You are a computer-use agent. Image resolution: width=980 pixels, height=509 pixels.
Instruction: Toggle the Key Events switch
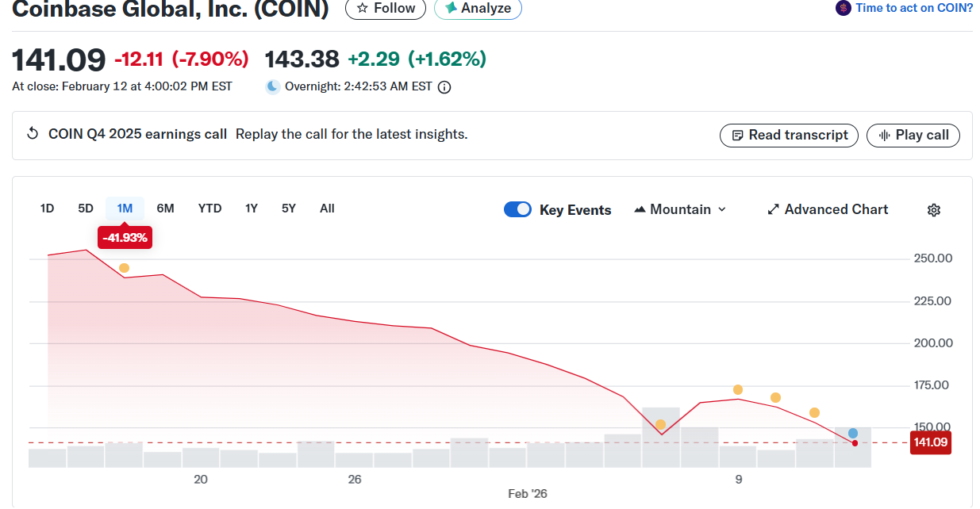[517, 209]
